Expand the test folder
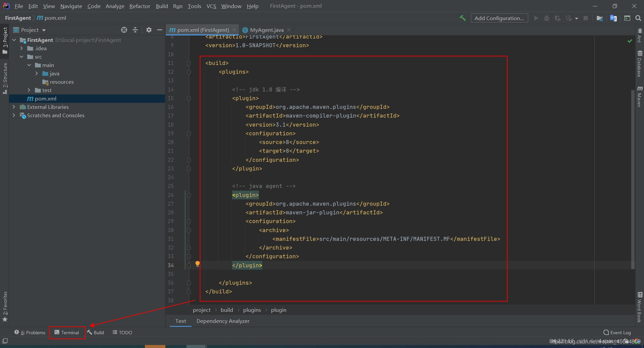644x348 pixels. [29, 90]
